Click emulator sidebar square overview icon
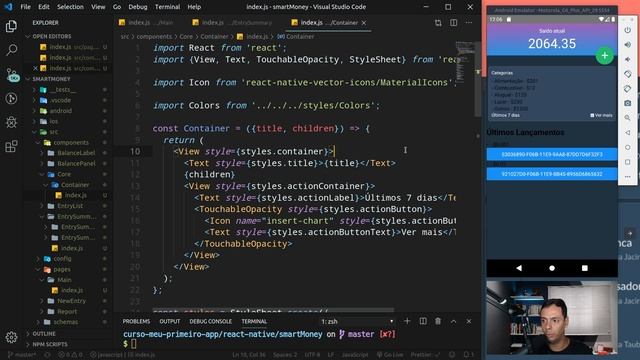 pyautogui.click(x=628, y=162)
